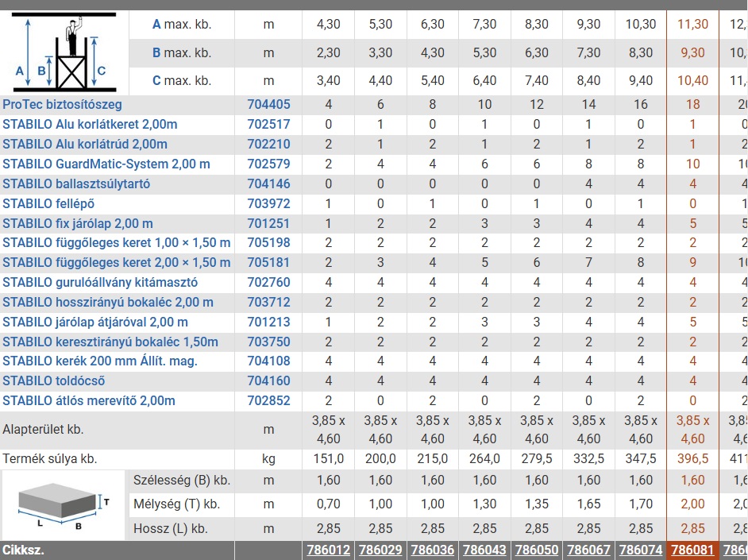Image resolution: width=748 pixels, height=560 pixels.
Task: Click article number 704108
Action: [x=268, y=361]
